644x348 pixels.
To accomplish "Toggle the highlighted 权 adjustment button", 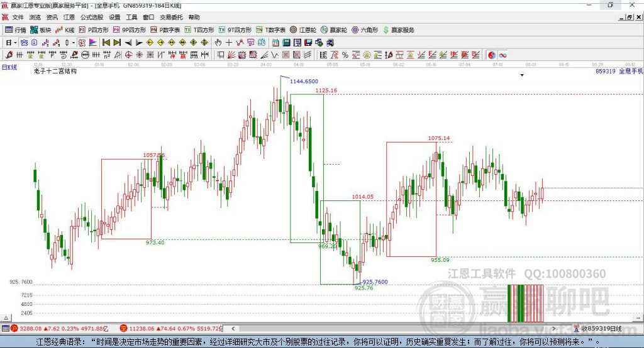I will [x=82, y=43].
